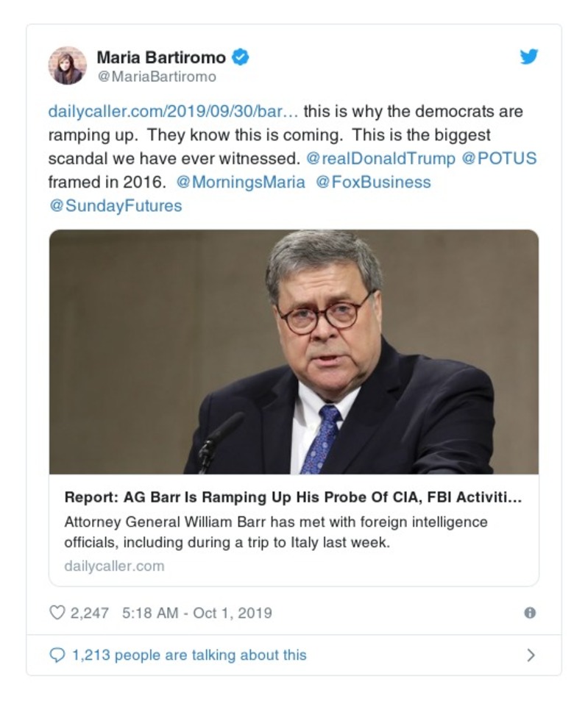Click the Twitter bird logo icon

(x=529, y=57)
